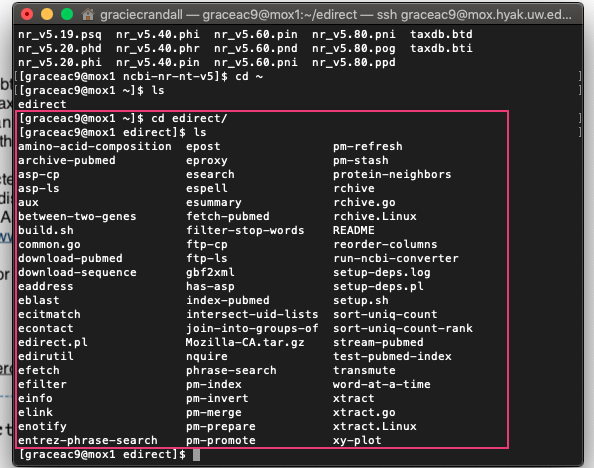Click the home folder icon in title bar

coord(88,15)
